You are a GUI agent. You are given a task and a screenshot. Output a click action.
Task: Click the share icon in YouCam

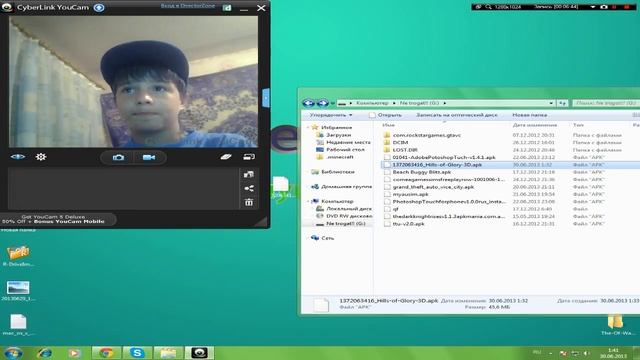(249, 188)
